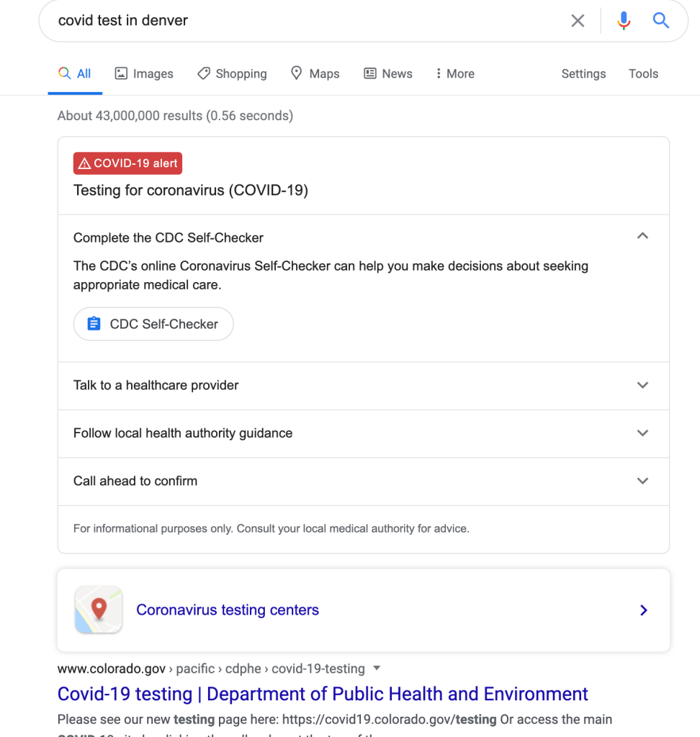Open the More menu with three dots

(454, 73)
